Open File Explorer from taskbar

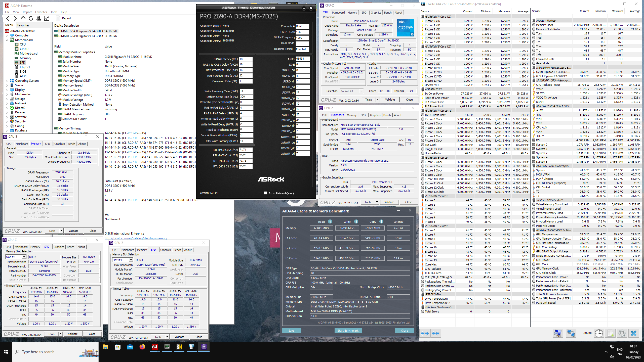105,347
